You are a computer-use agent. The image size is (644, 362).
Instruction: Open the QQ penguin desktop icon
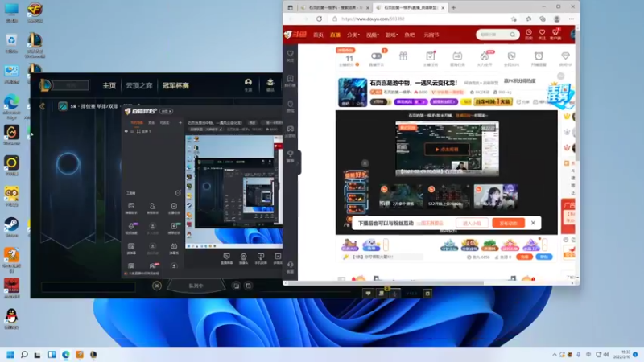coord(11,319)
